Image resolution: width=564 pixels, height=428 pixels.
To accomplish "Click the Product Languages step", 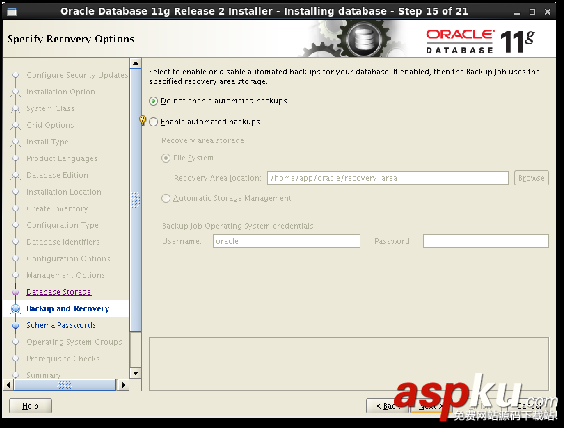I will point(62,158).
